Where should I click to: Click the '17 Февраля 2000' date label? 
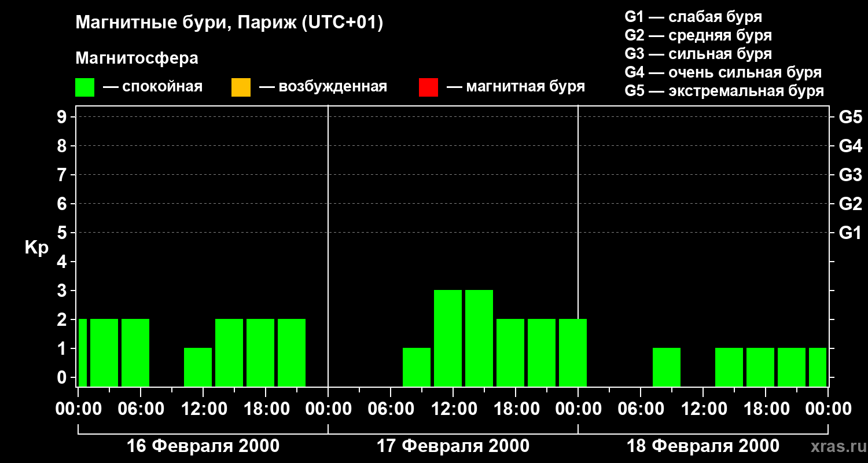[453, 446]
